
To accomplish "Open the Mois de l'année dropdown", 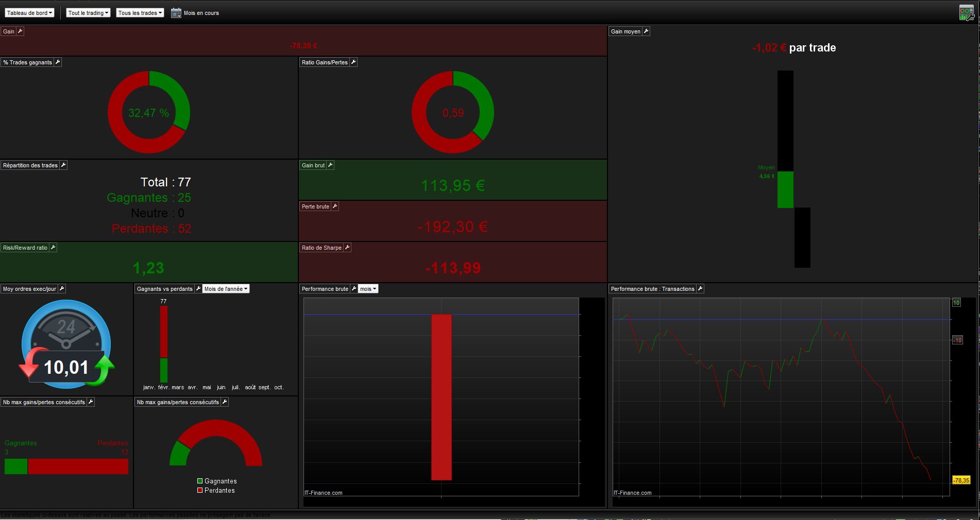I will 226,289.
